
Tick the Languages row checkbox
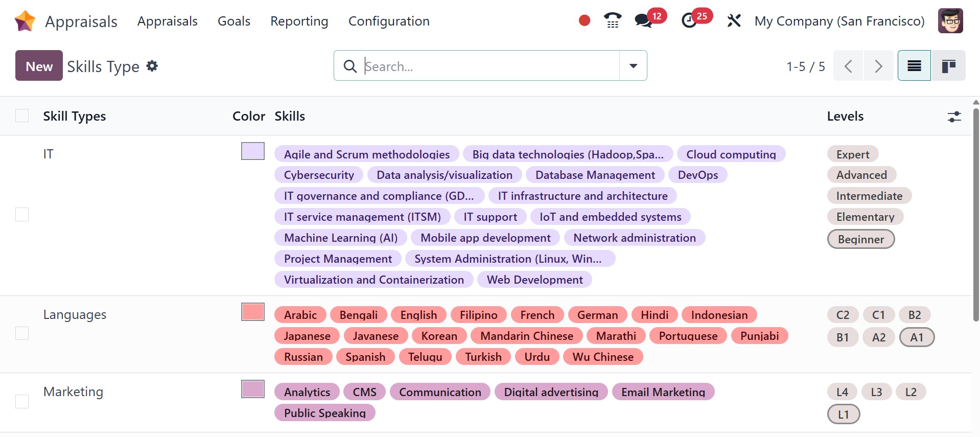tap(22, 333)
